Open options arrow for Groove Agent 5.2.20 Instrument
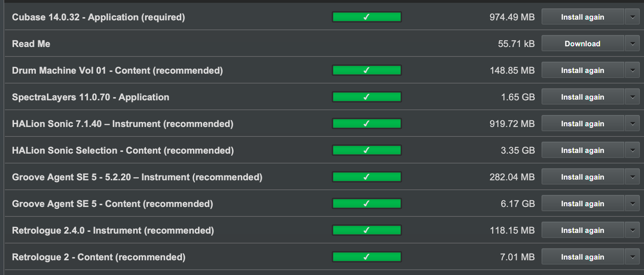The image size is (644, 275). coord(632,177)
